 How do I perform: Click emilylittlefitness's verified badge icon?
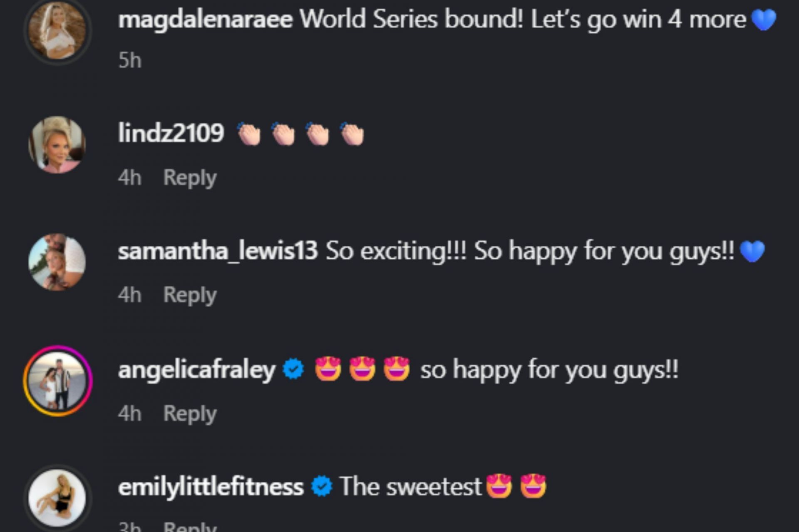pos(322,487)
